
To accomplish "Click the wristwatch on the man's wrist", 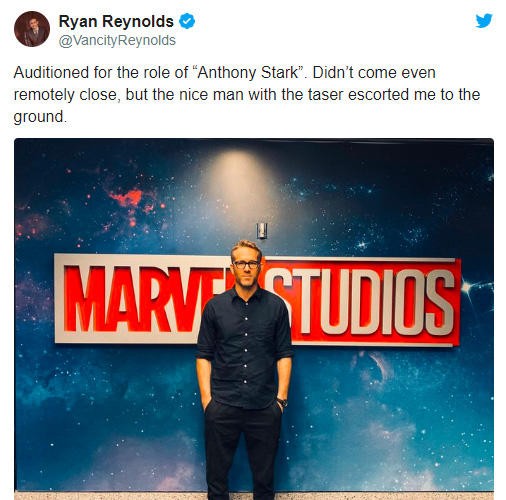I will [x=282, y=402].
